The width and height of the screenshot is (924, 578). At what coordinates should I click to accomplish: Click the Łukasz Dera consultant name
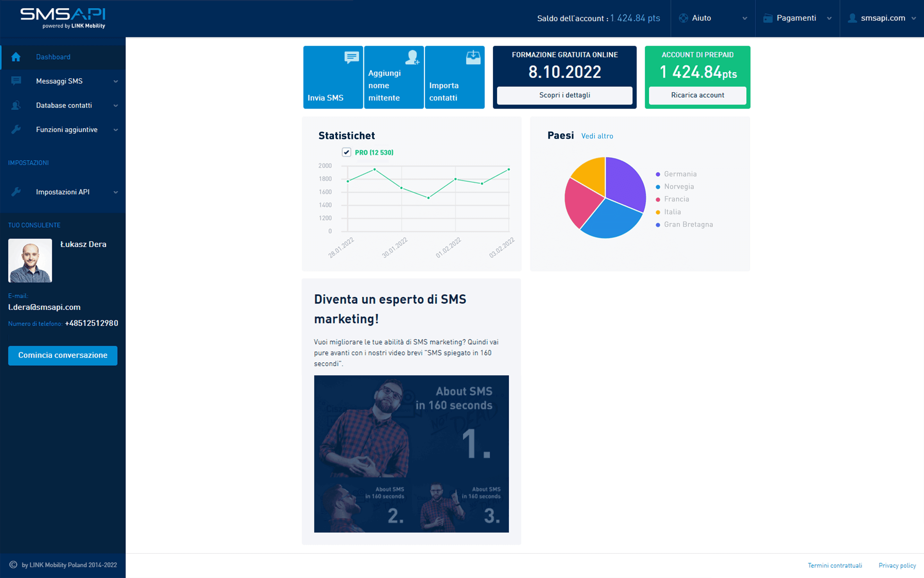tap(83, 244)
